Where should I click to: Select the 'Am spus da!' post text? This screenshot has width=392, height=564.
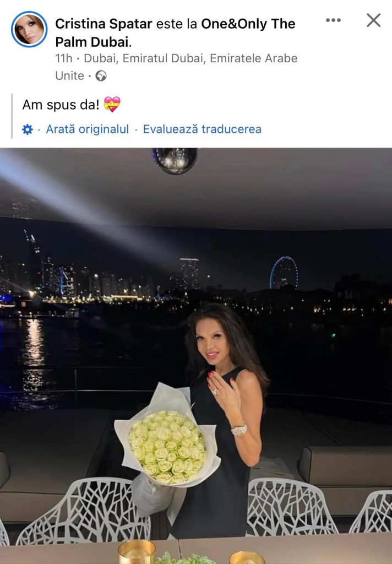pos(61,105)
